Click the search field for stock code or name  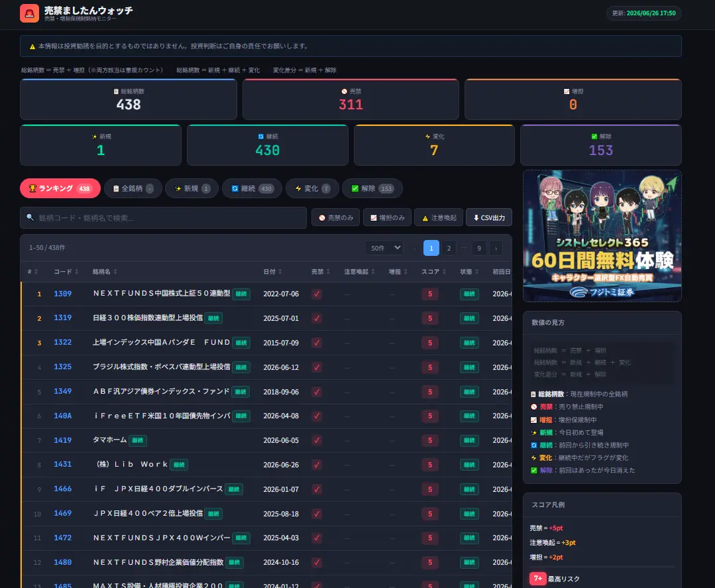coord(163,217)
